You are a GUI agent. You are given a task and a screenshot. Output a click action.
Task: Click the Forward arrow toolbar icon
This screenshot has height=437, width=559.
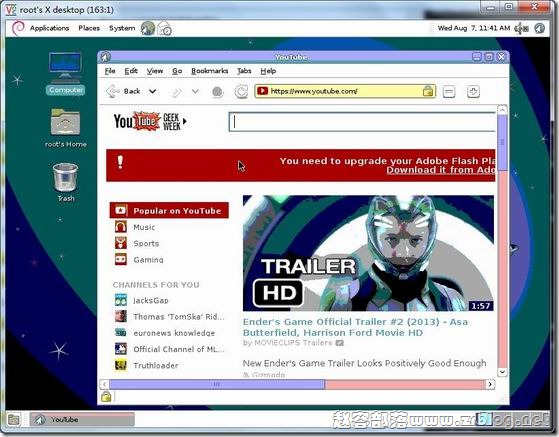click(x=176, y=92)
